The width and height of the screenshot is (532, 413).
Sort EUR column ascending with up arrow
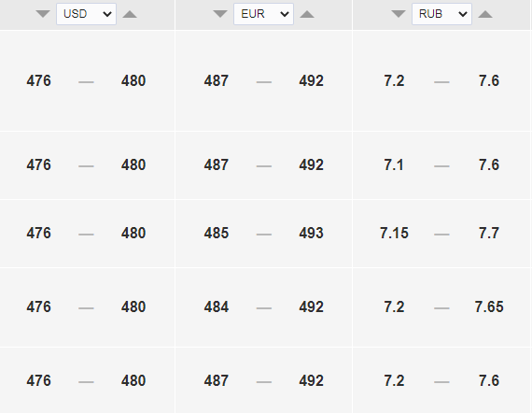tap(307, 14)
